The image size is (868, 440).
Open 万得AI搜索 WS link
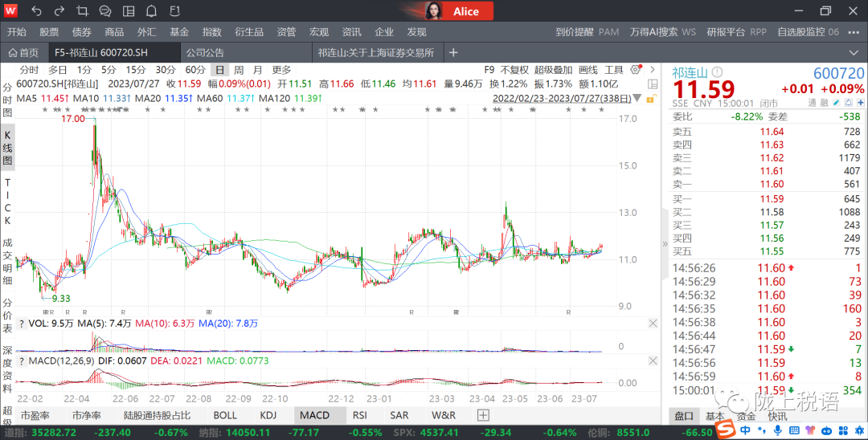tap(663, 32)
